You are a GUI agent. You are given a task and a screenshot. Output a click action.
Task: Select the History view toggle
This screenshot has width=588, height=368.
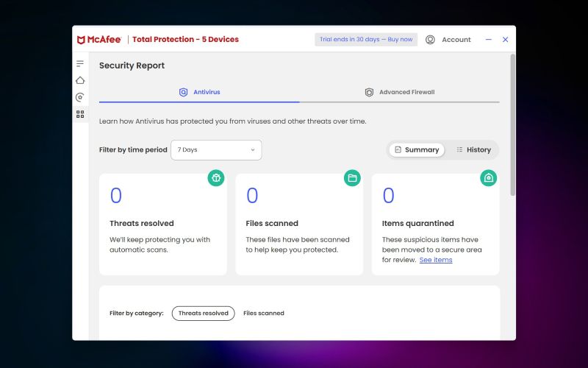click(x=473, y=150)
